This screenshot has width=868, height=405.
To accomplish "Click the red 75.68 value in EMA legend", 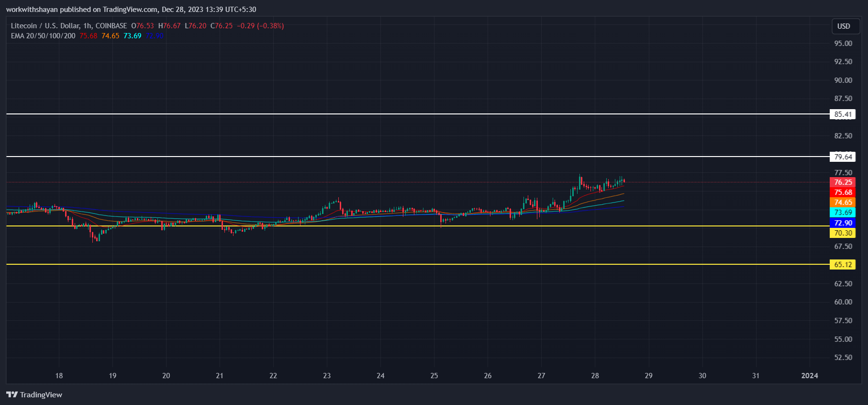I will coord(89,36).
